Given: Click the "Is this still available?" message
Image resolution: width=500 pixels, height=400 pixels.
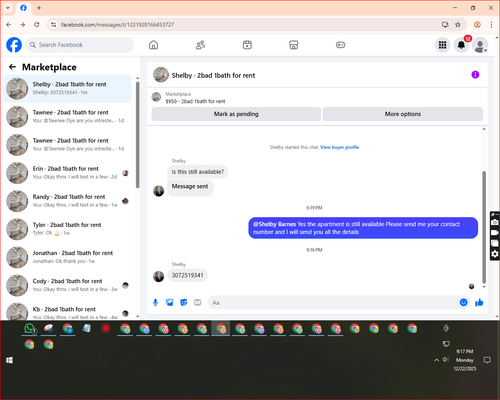Looking at the screenshot, I should pyautogui.click(x=198, y=172).
